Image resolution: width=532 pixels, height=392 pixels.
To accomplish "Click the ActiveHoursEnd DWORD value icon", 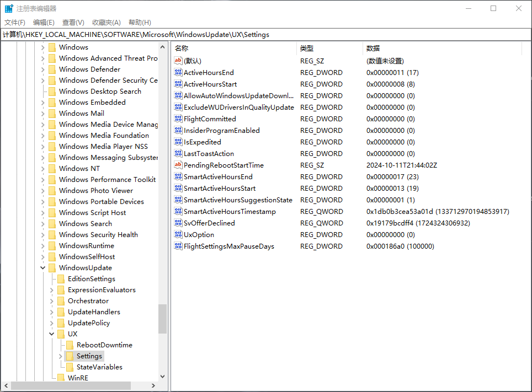I will point(178,72).
